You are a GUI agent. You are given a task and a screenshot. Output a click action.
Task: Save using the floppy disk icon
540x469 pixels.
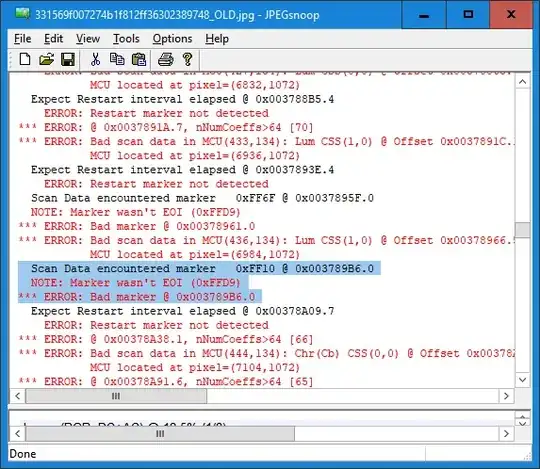[x=68, y=60]
